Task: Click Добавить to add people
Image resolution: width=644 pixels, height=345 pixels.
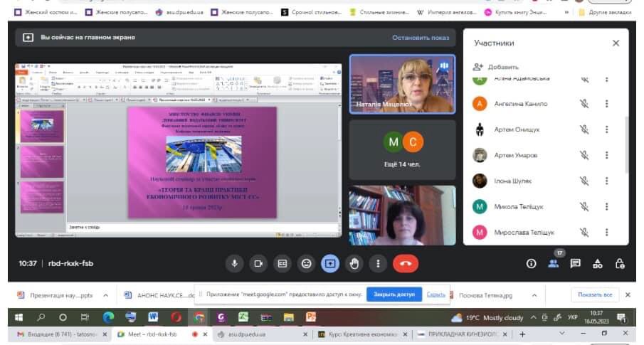Action: coord(496,67)
